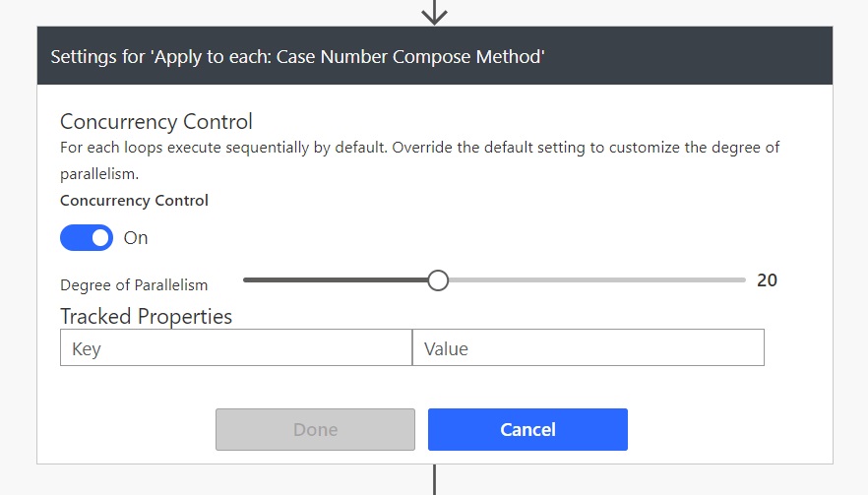Focus the Tracked Properties Value field
This screenshot has width=868, height=495.
(x=589, y=347)
